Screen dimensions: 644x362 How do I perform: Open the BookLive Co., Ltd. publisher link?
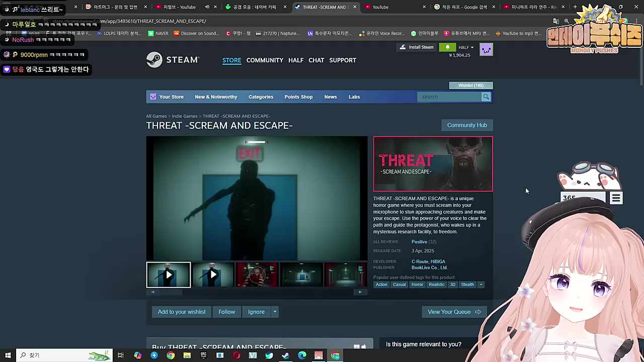(x=429, y=267)
